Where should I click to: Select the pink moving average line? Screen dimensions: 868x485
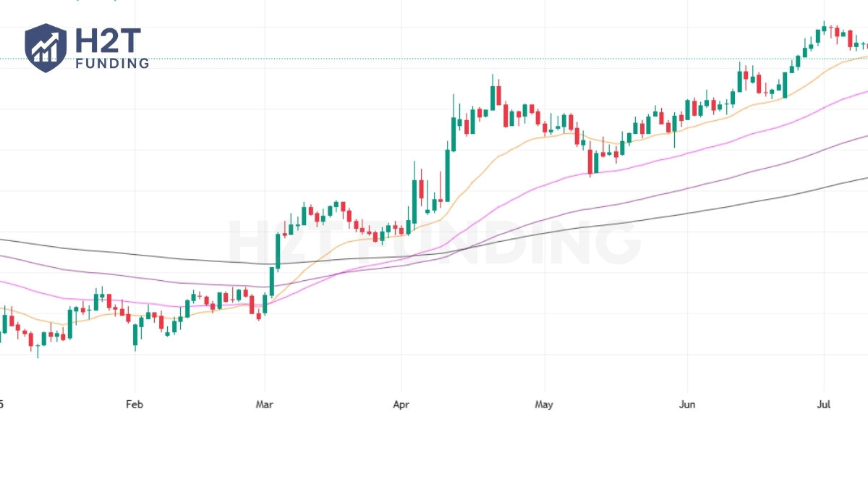[550, 185]
